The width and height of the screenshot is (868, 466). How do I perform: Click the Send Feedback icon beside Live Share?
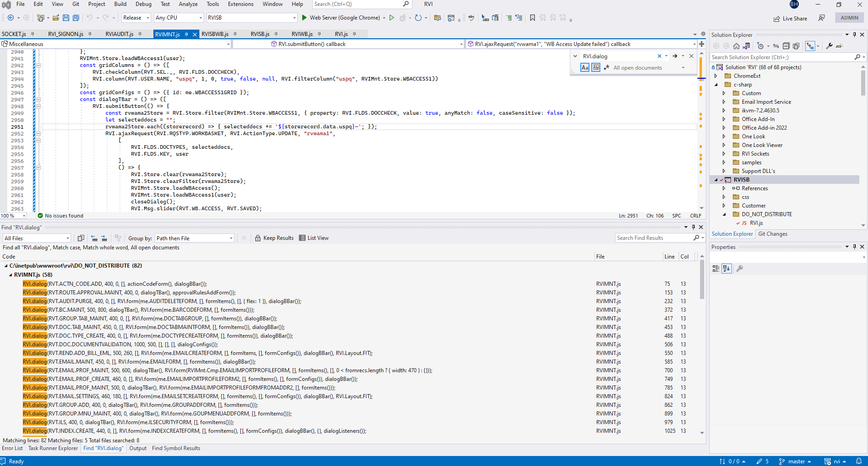tap(822, 18)
